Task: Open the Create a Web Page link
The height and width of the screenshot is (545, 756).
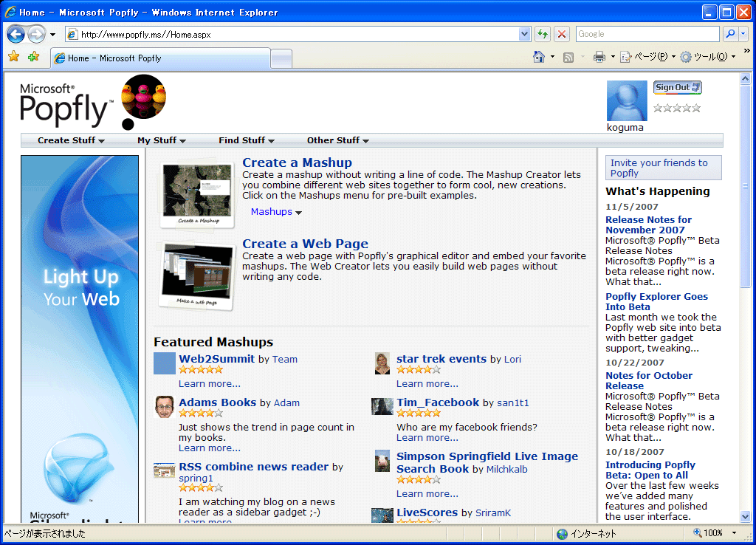Action: pos(305,244)
